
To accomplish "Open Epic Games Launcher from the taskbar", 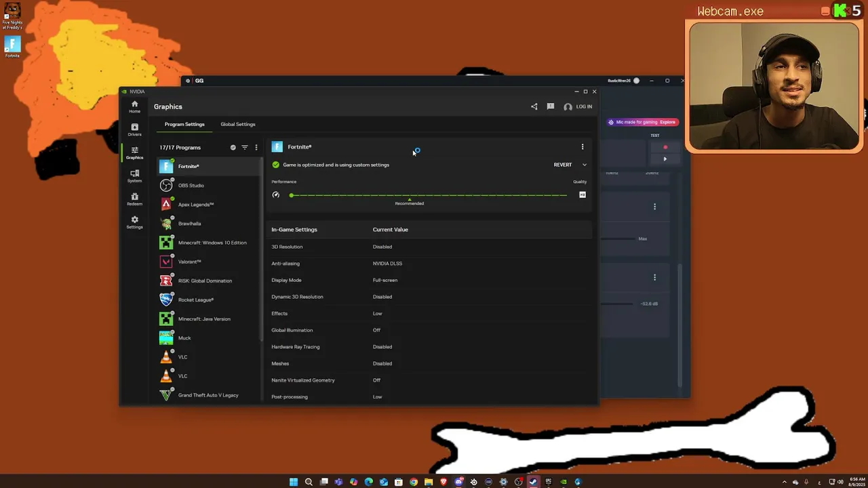I will point(549,482).
